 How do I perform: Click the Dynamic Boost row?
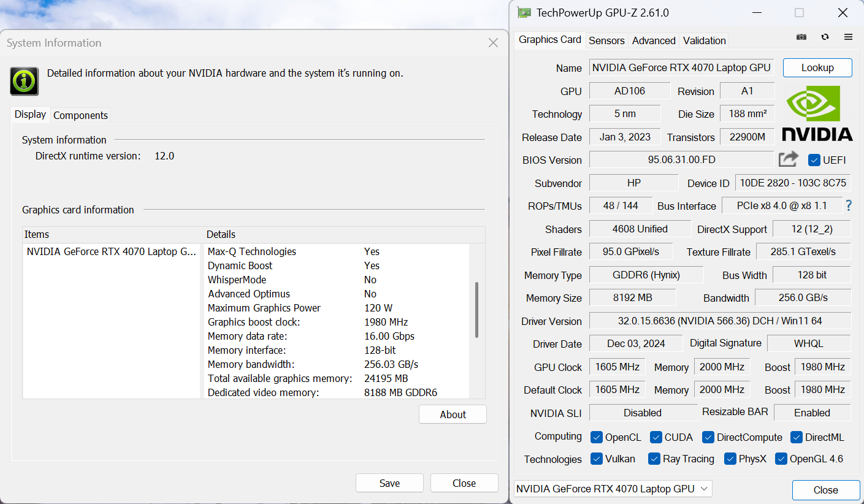337,265
